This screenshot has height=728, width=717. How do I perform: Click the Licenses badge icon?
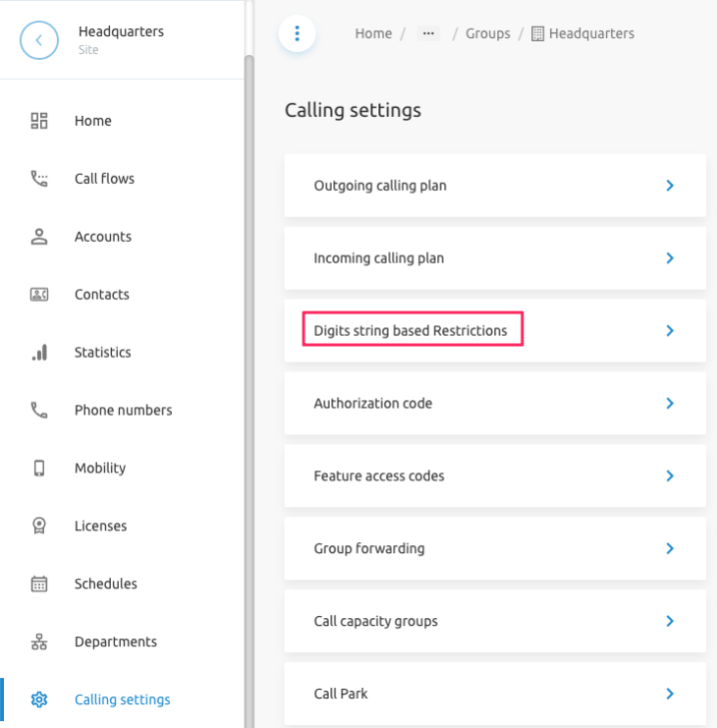point(39,527)
